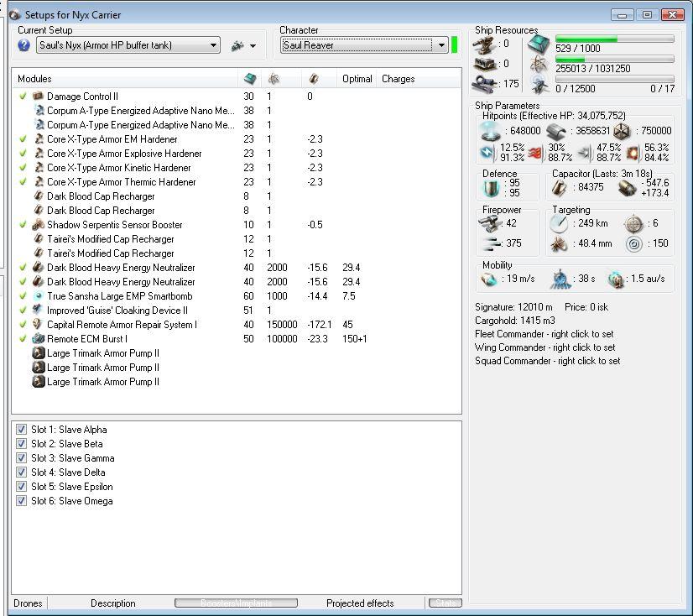Click Squad Commander - right click to set
693x616 pixels.
[x=547, y=361]
